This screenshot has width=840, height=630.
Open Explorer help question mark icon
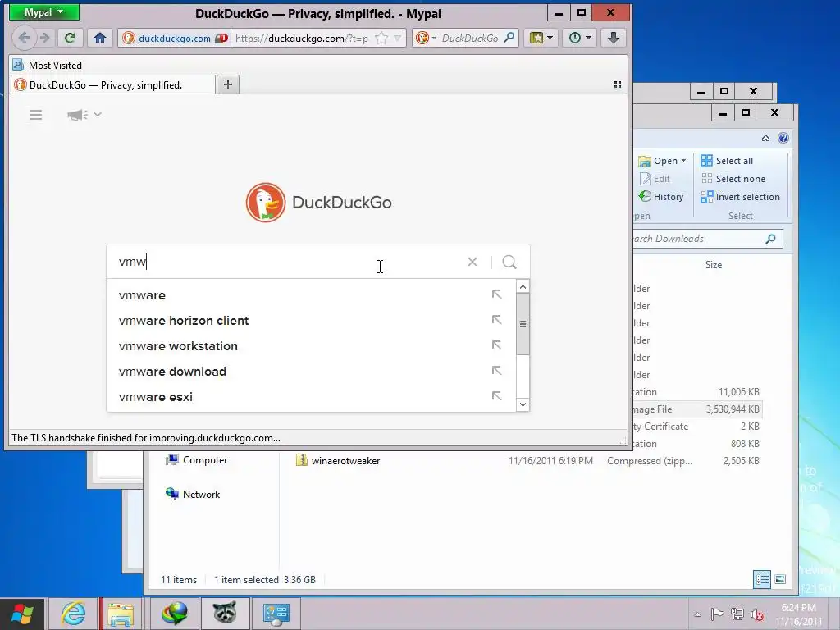(x=783, y=138)
